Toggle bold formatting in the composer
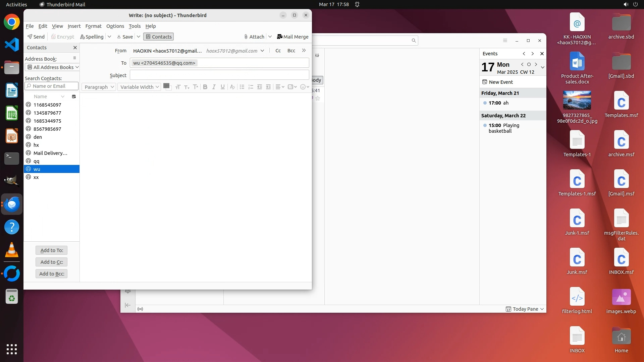 205,87
